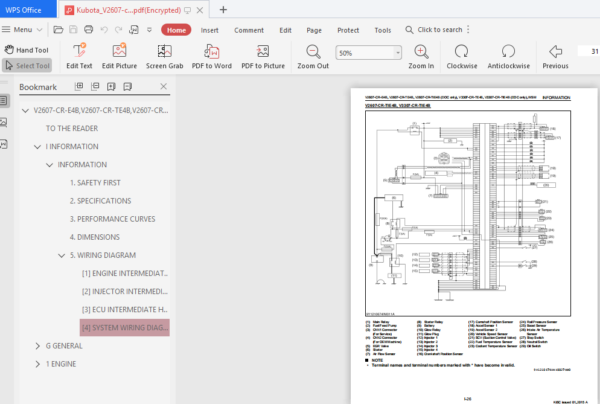Click PDF to Picture converter
Viewport: 600px width, 404px height.
(263, 56)
